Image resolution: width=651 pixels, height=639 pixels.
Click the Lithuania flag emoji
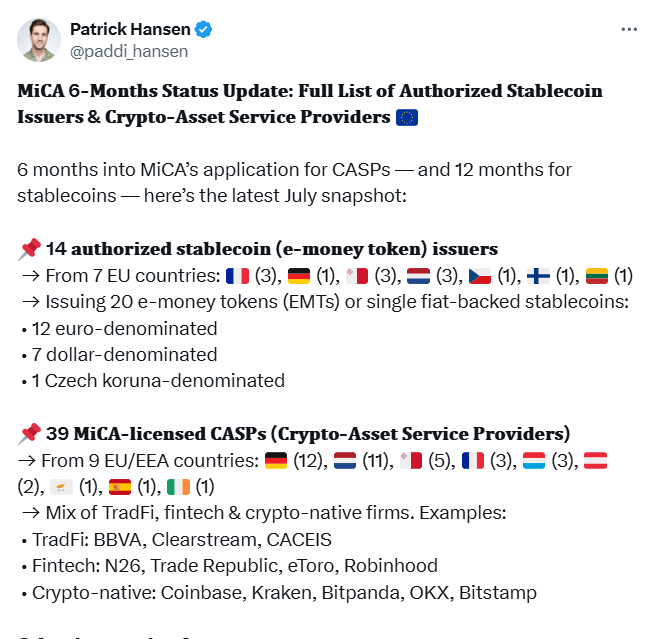tap(598, 275)
